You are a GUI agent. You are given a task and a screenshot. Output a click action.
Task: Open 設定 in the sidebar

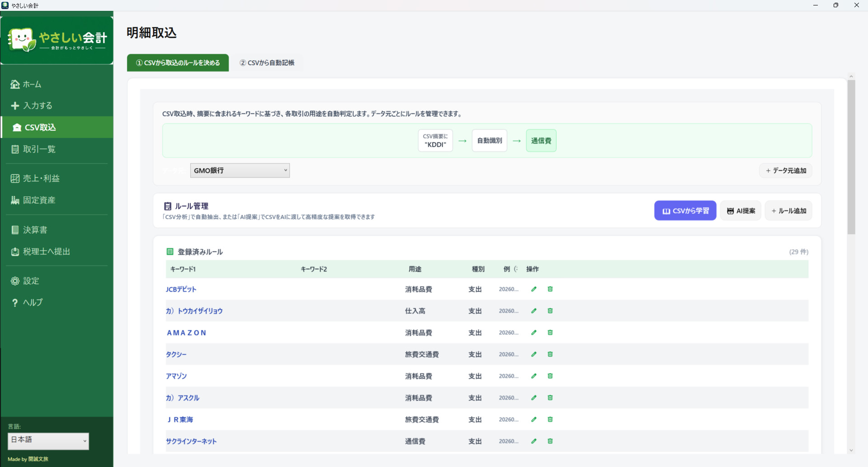pyautogui.click(x=57, y=281)
